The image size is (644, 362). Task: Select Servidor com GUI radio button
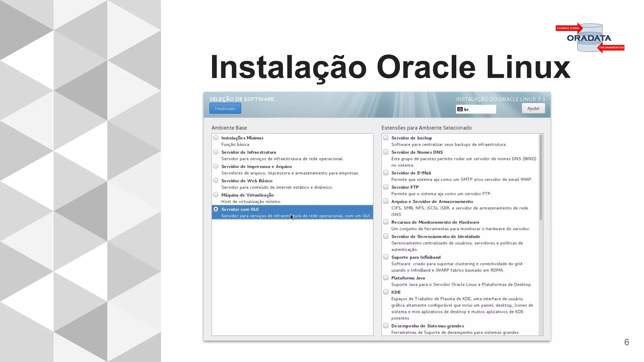[216, 209]
